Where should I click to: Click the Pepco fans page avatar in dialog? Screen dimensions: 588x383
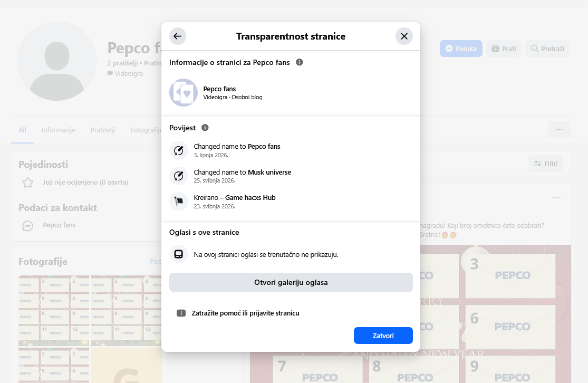[184, 93]
